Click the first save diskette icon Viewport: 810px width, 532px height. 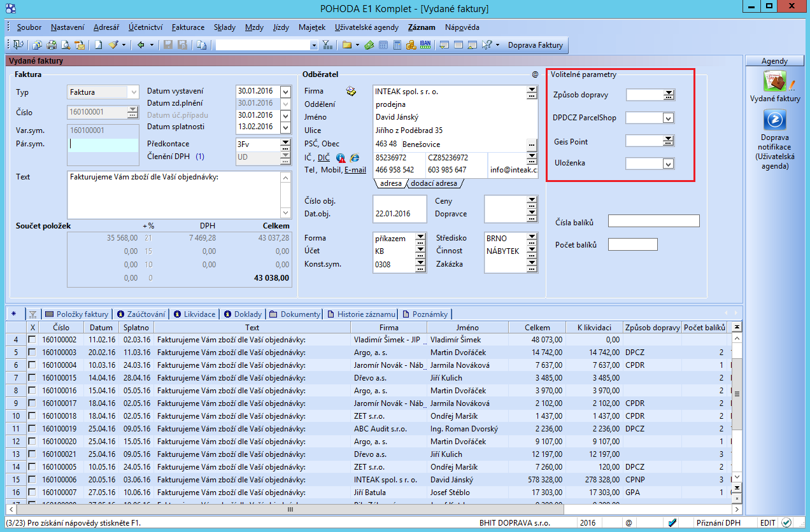coord(168,45)
